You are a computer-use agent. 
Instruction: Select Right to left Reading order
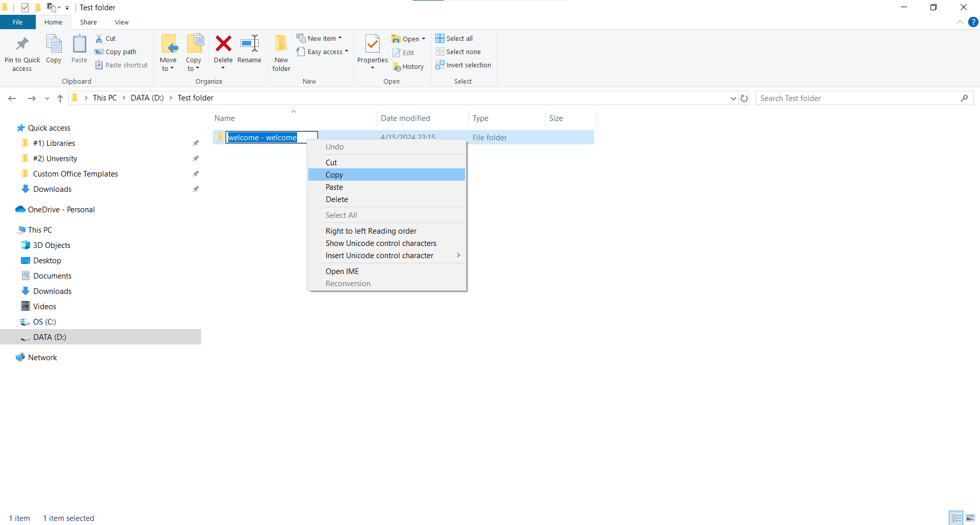coord(387,231)
